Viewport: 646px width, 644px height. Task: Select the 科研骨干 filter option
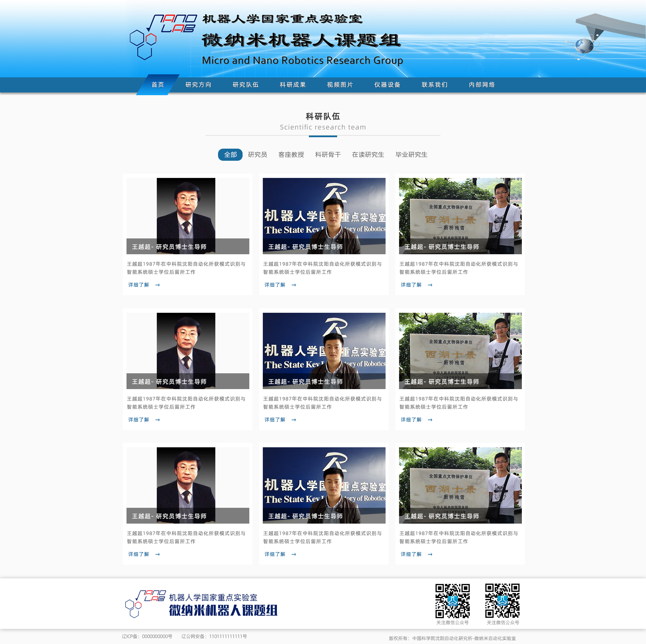[328, 155]
